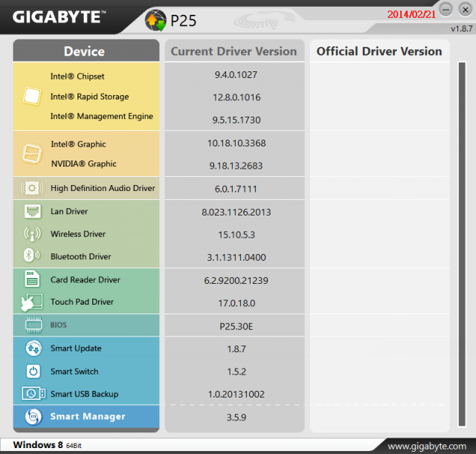Image resolution: width=476 pixels, height=454 pixels.
Task: Select the Card Reader Driver label
Action: (86, 279)
